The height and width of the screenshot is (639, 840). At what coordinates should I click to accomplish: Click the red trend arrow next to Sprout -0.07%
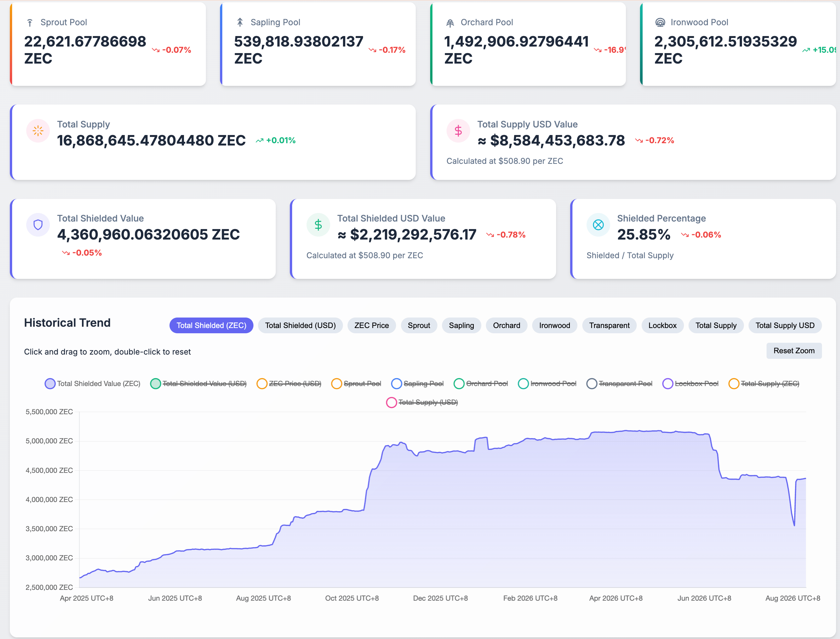tap(156, 50)
